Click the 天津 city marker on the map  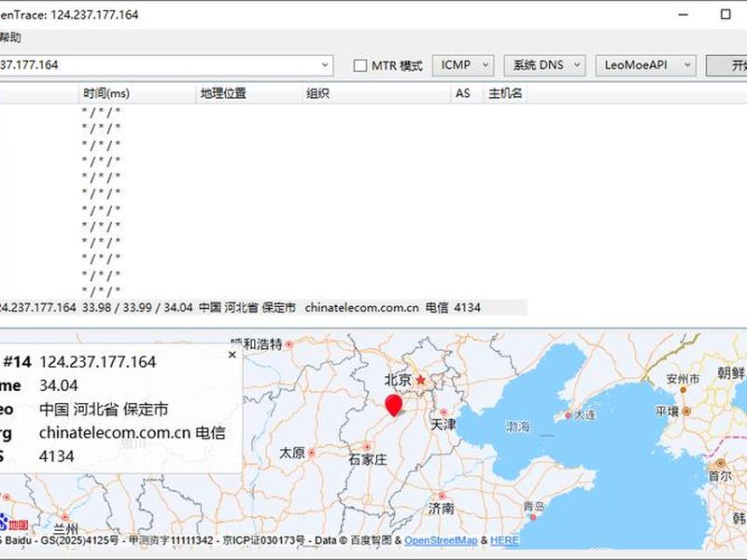444,412
